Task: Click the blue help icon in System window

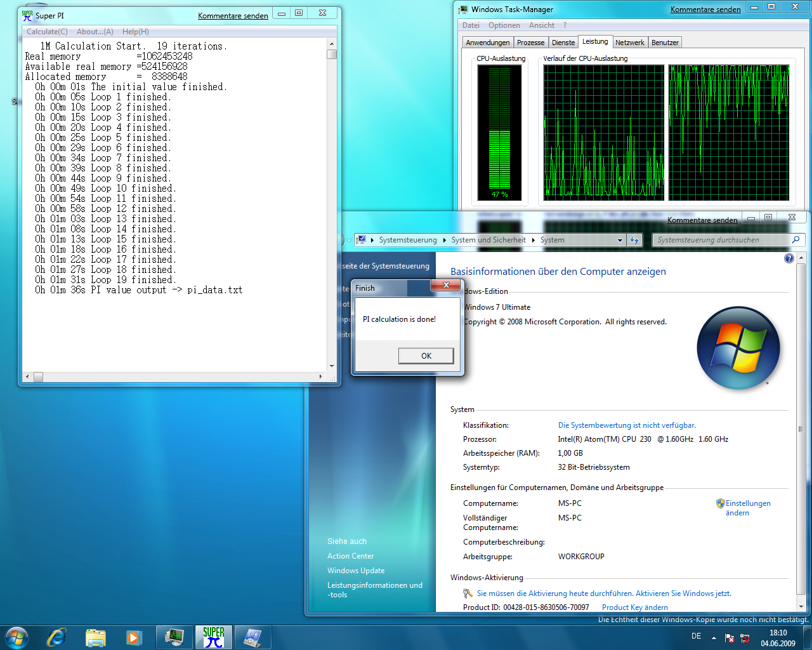Action: 789,258
